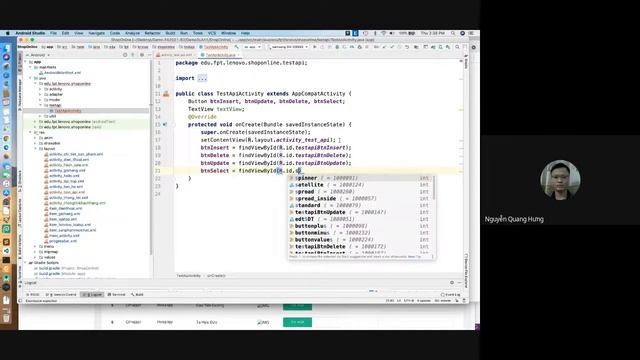640x360 pixels.
Task: Click the Make Project hammer icon
Action: click(x=236, y=47)
